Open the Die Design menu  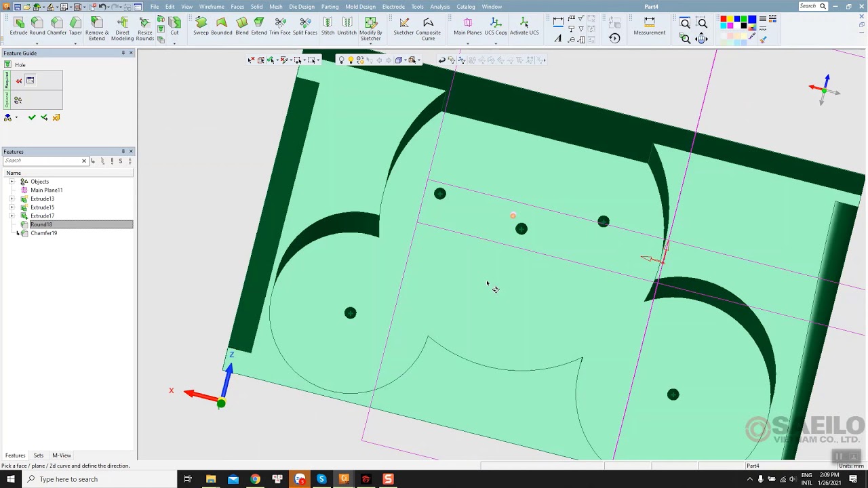302,7
